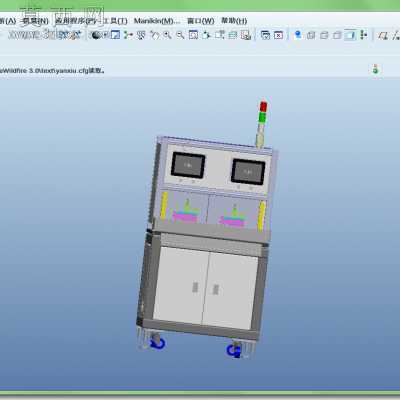Select the red signal tower light on model

pos(263,107)
